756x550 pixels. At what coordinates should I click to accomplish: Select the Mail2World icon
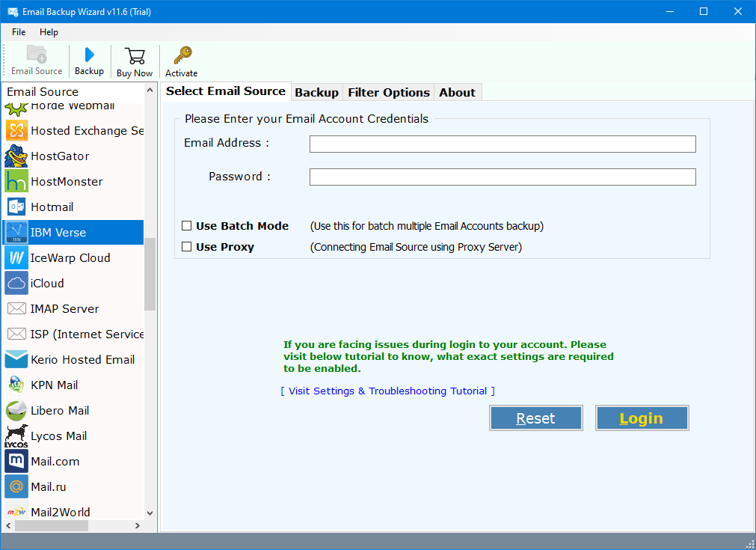[16, 511]
